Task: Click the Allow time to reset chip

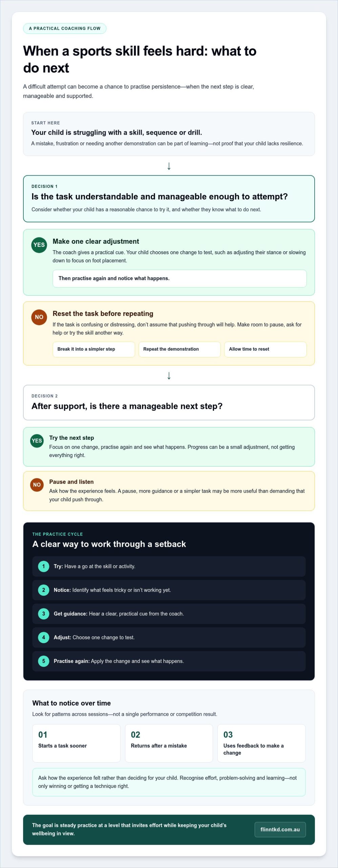Action: click(x=266, y=349)
